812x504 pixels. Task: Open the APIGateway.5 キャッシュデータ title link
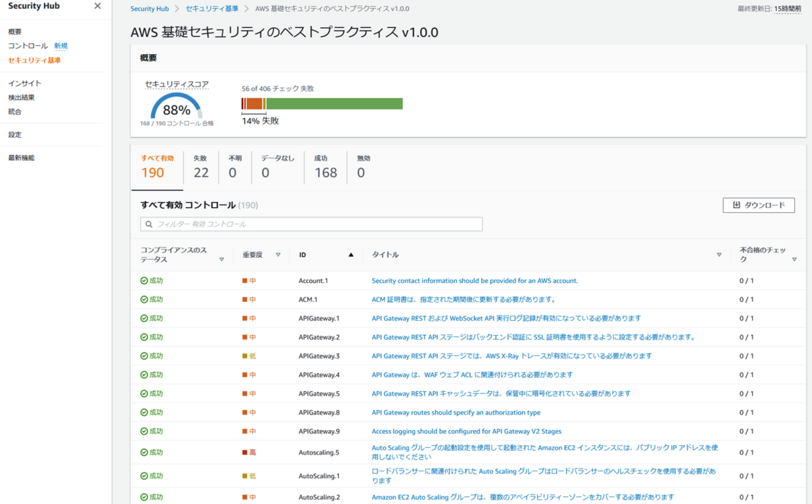501,394
